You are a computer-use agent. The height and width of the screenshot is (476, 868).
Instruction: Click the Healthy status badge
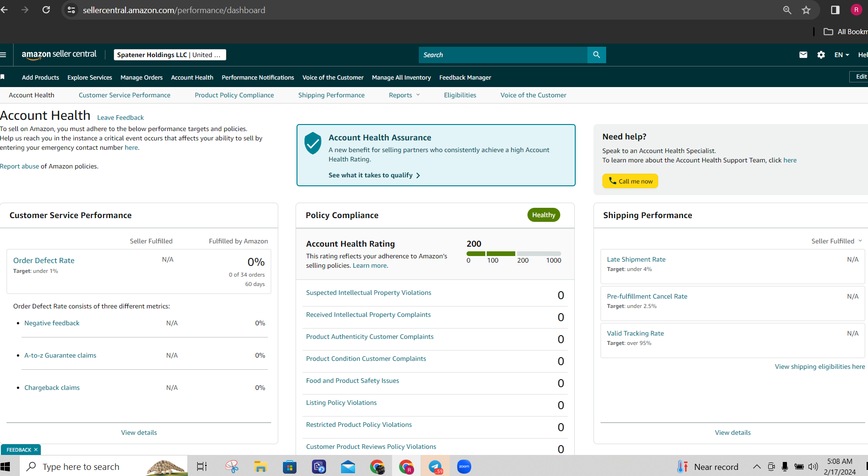coord(543,215)
